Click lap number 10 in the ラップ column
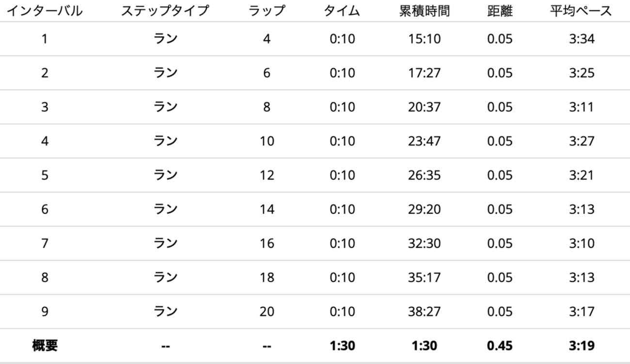This screenshot has width=630, height=364. click(x=267, y=141)
